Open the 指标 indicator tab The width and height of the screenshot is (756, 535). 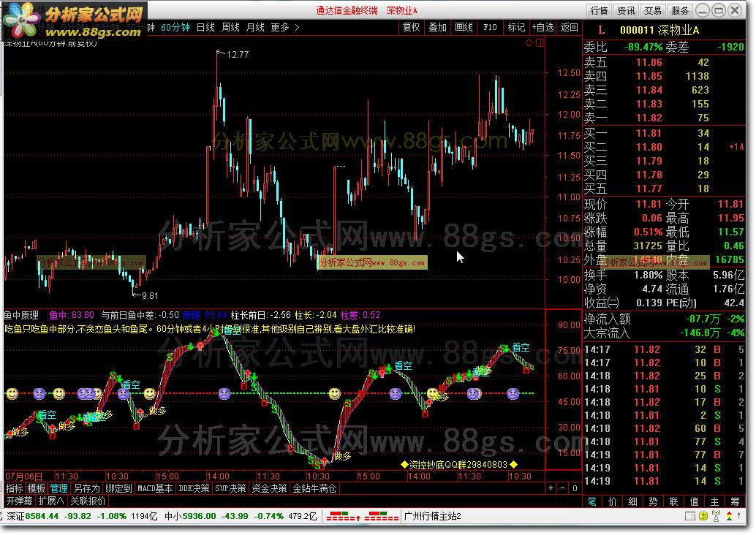[15, 488]
